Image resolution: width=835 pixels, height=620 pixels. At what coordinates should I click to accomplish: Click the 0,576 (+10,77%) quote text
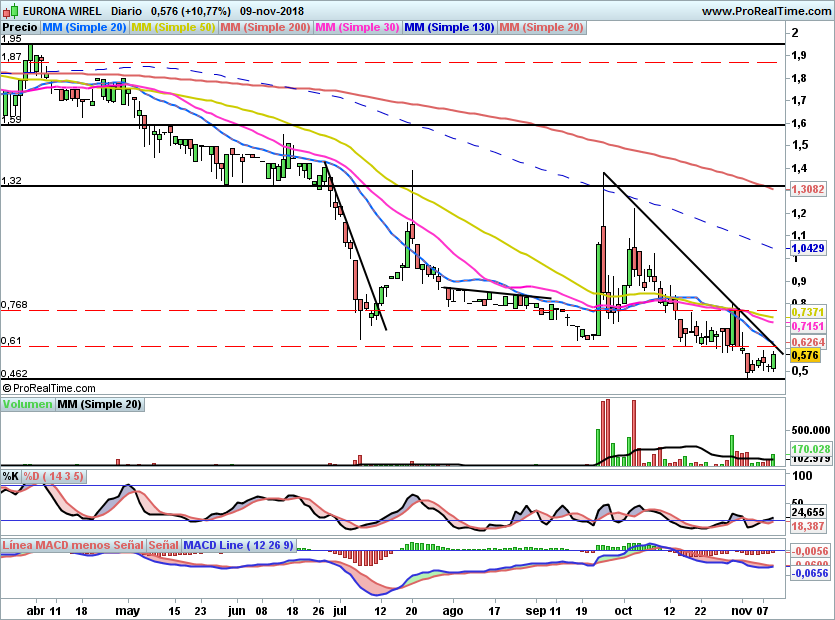(191, 11)
